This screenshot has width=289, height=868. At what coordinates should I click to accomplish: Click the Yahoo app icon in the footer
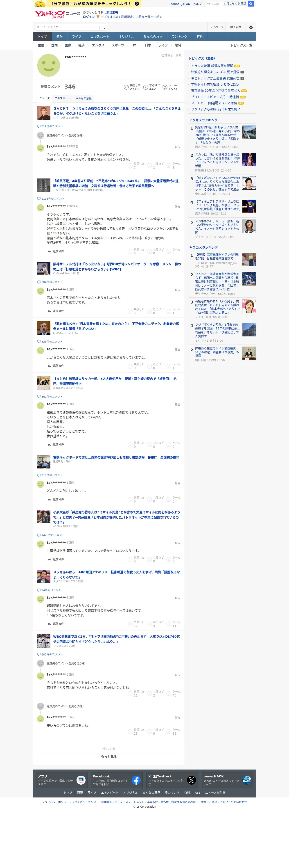(x=81, y=780)
